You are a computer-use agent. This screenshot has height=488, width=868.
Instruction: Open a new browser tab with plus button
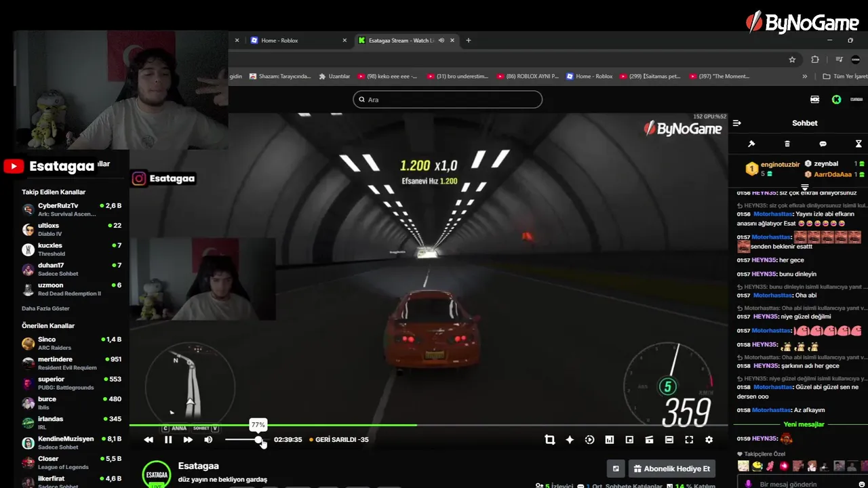coord(468,41)
